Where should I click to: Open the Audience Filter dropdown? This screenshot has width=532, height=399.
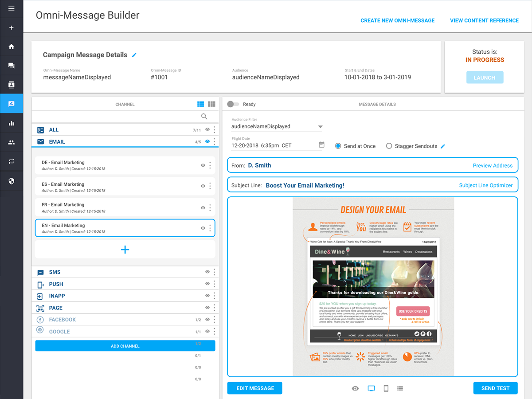coord(277,126)
